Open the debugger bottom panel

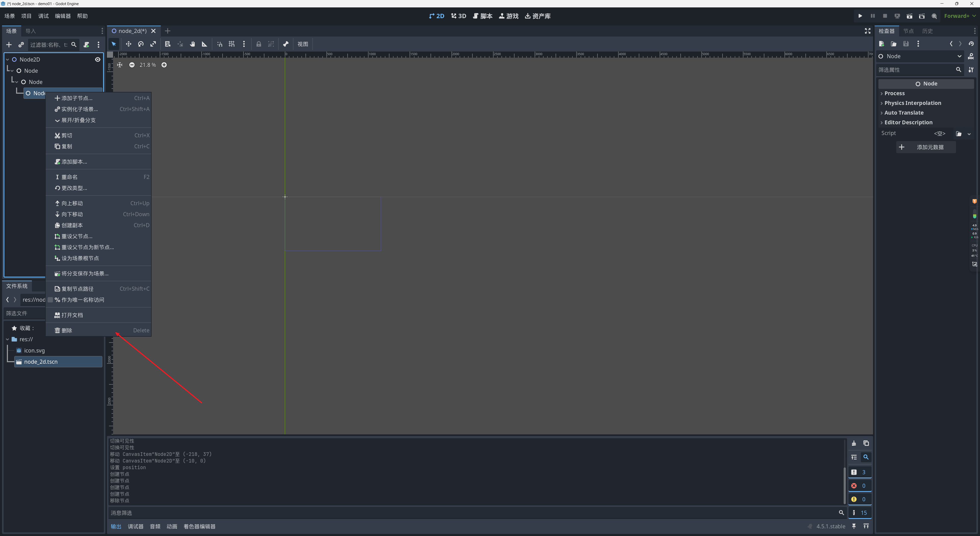point(136,527)
